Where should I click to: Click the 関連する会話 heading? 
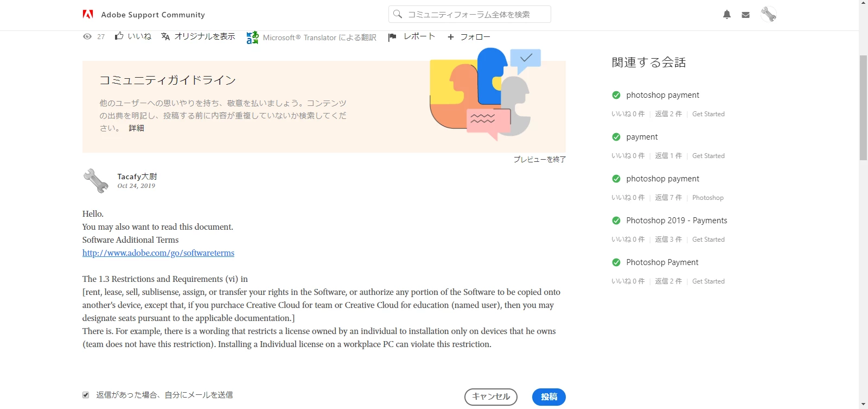[x=649, y=62]
